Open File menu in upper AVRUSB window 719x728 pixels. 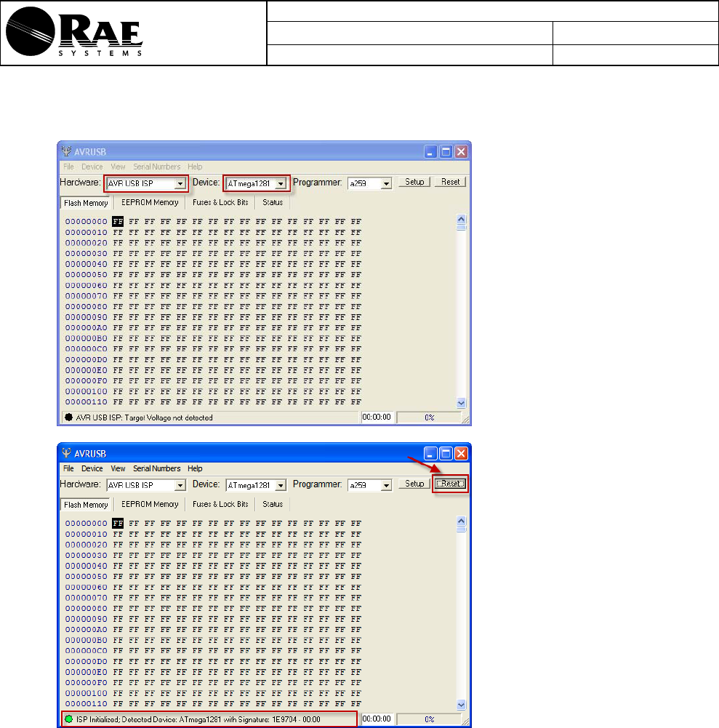(x=68, y=167)
